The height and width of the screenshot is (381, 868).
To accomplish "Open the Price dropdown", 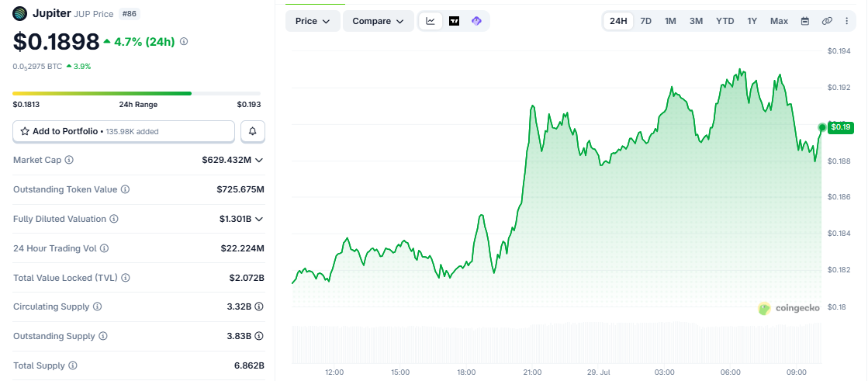I will [313, 21].
